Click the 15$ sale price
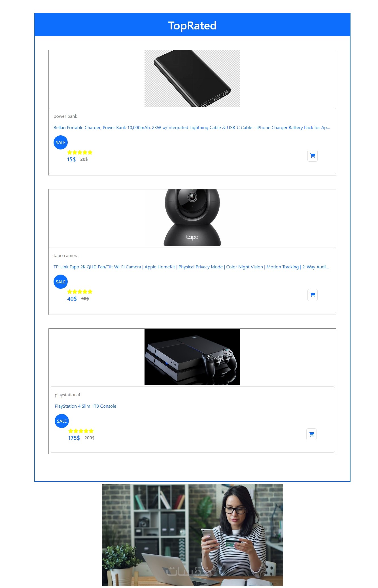Viewport: 378px width, 588px height. point(71,159)
